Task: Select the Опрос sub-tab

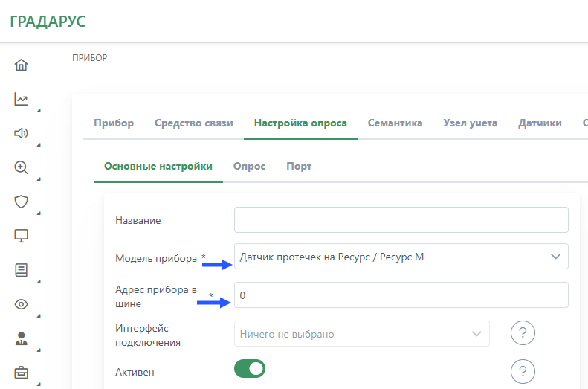Action: [249, 166]
